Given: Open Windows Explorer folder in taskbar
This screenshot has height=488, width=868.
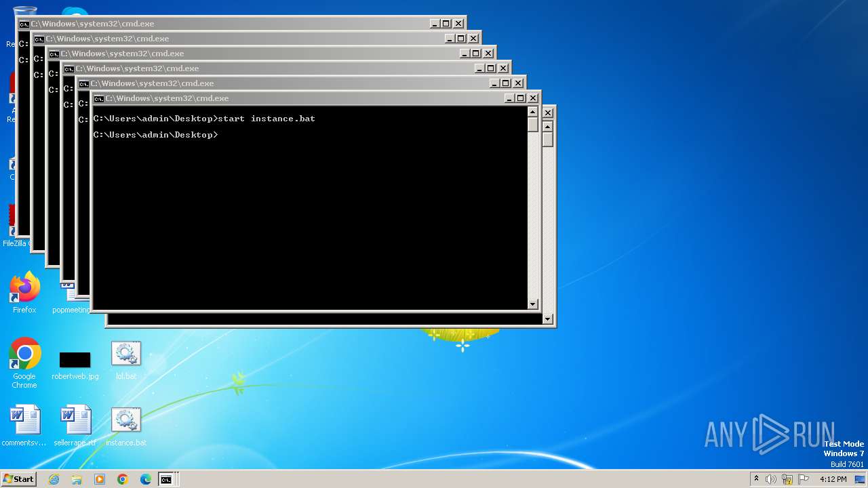Looking at the screenshot, I should pos(77,479).
